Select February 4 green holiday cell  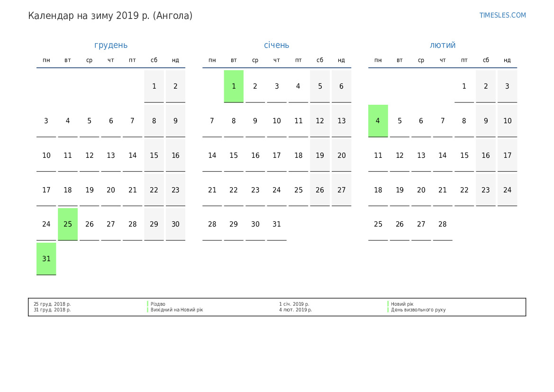pos(378,121)
